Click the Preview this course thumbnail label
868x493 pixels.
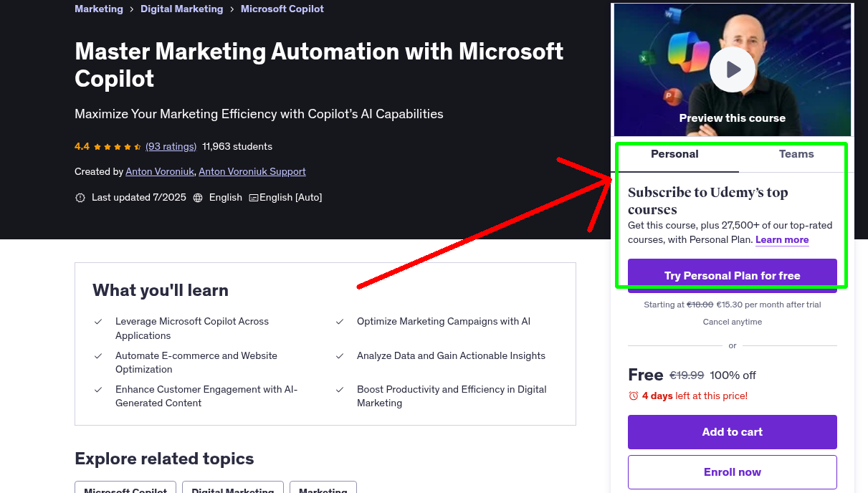click(733, 118)
